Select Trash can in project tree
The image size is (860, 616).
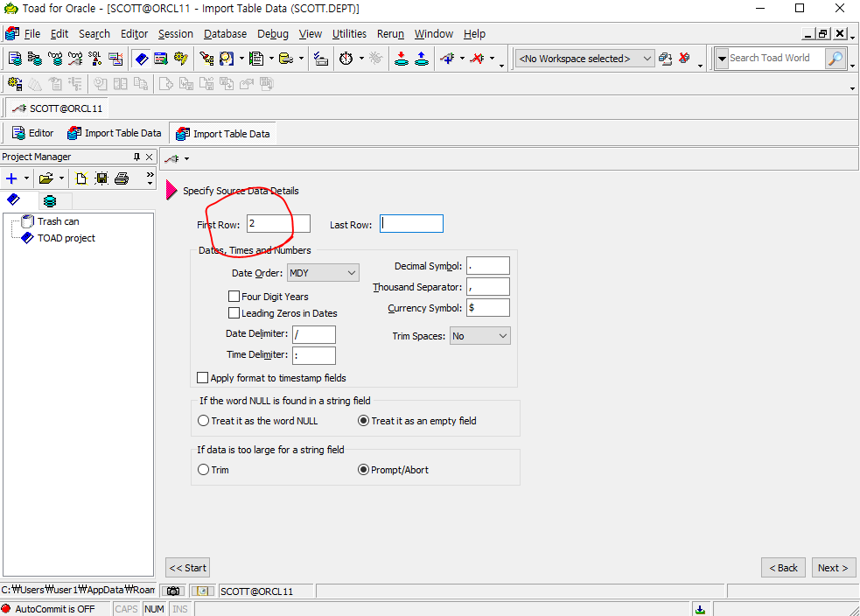tap(58, 221)
